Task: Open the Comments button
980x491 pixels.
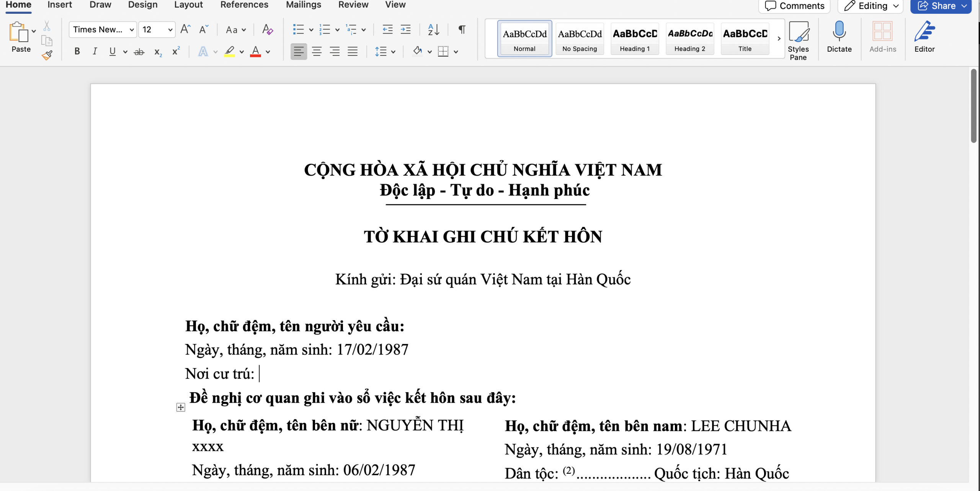Action: click(794, 6)
